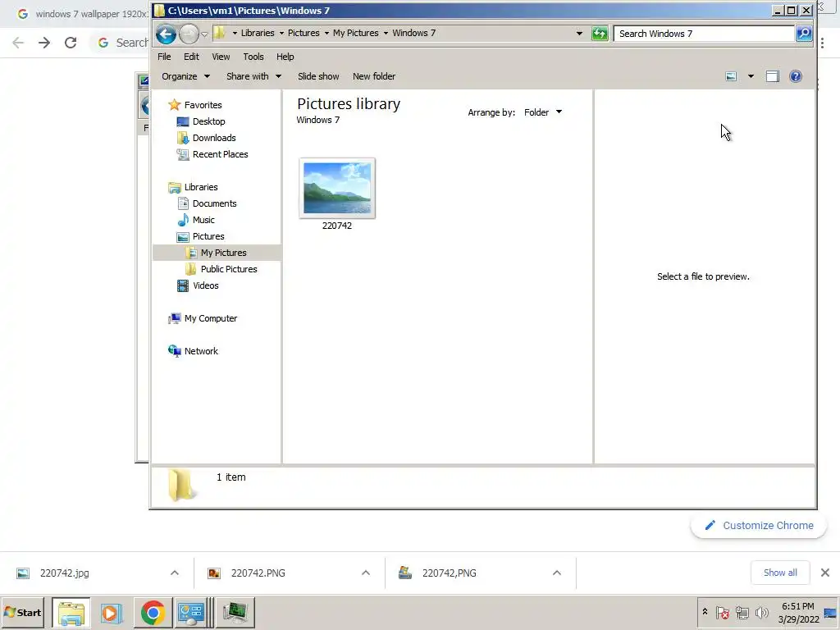The image size is (840, 630).
Task: Select the 220742 image thumbnail
Action: tap(337, 189)
